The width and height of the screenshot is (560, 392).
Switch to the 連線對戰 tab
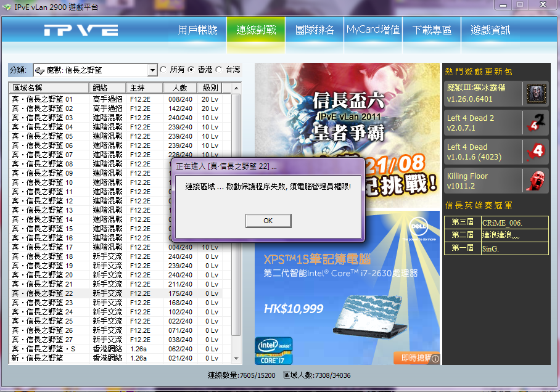click(256, 30)
